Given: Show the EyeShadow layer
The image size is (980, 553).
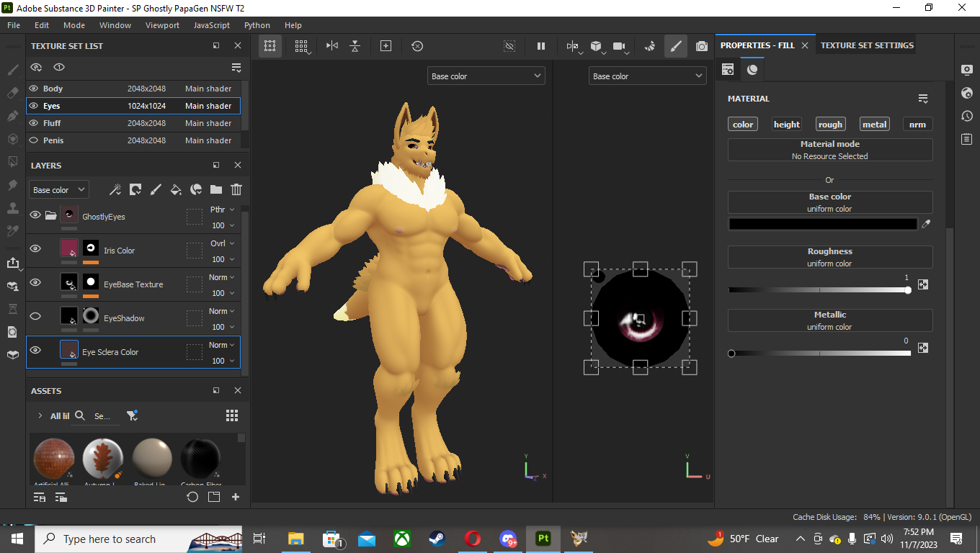Looking at the screenshot, I should (35, 316).
